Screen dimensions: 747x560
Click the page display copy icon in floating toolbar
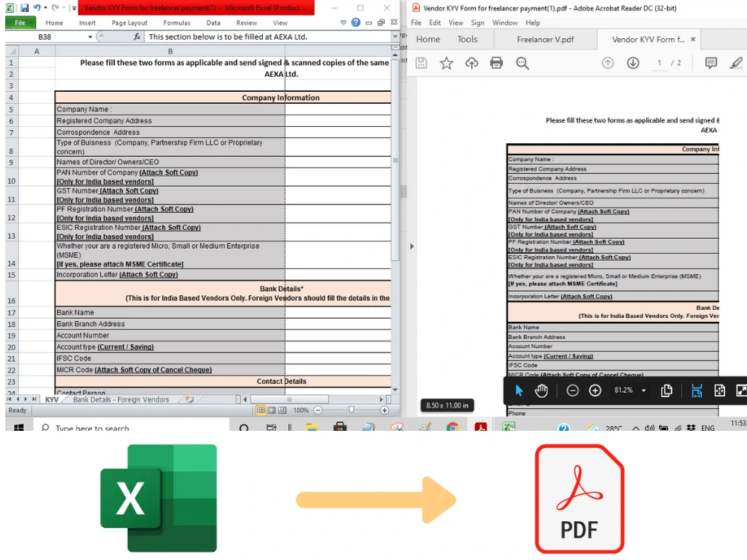[x=666, y=391]
